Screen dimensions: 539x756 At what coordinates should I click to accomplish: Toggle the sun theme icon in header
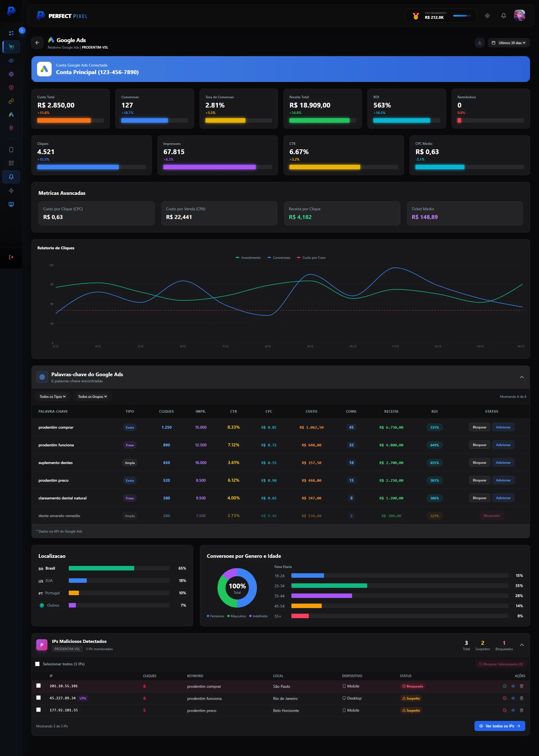487,16
